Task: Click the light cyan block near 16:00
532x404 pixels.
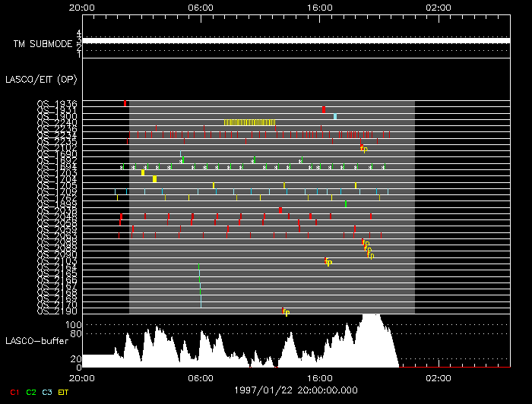Action: coord(335,116)
